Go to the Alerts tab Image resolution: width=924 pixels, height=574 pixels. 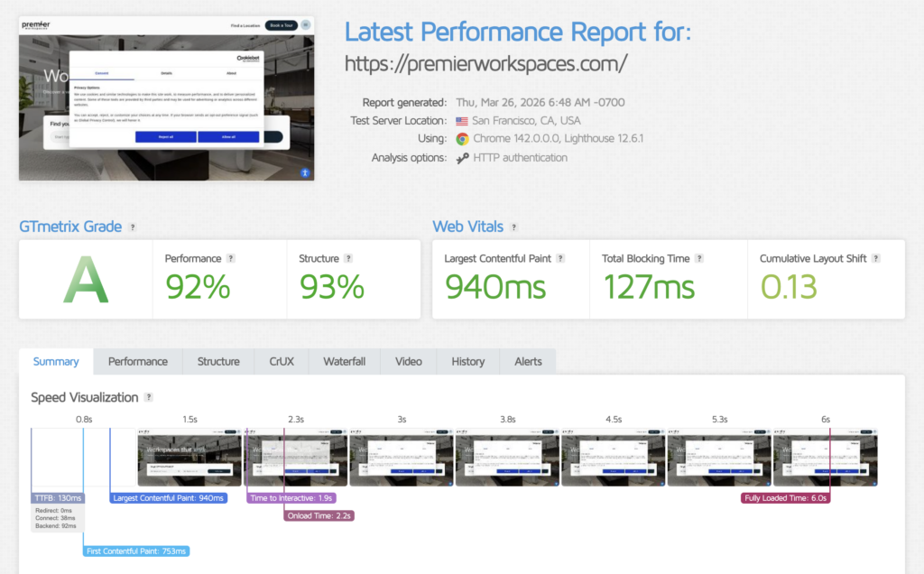(528, 362)
